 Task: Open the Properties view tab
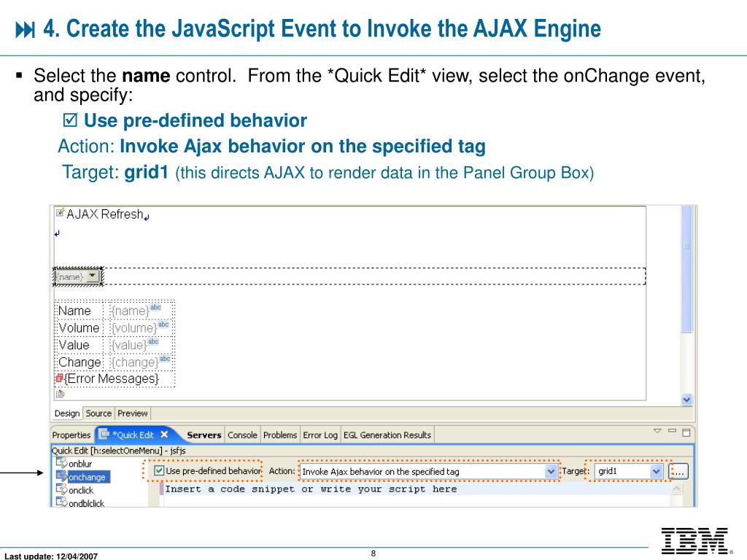[x=71, y=435]
